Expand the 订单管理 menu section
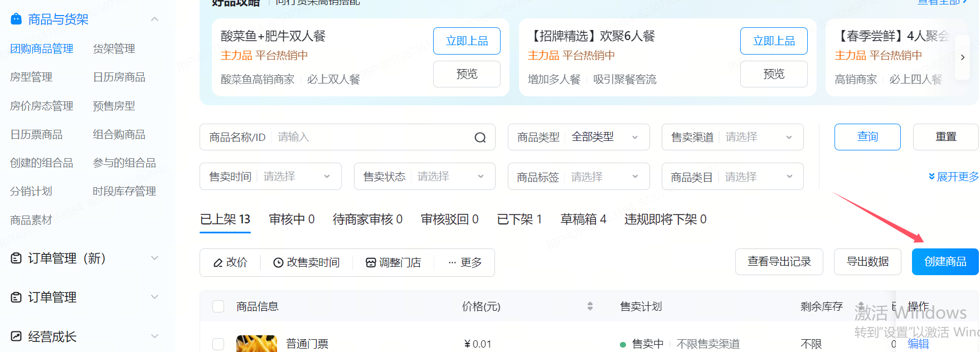Image resolution: width=980 pixels, height=352 pixels. pyautogui.click(x=155, y=297)
